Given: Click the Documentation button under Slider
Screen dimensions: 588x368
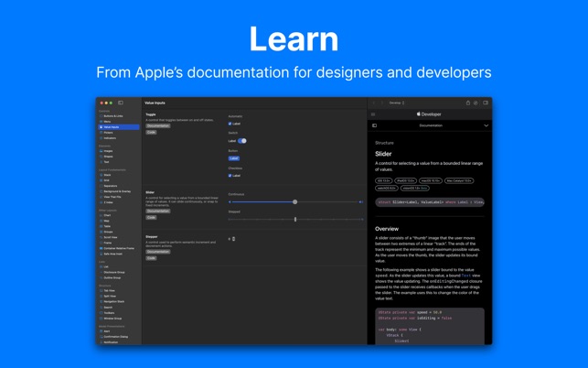Looking at the screenshot, I should tap(158, 211).
